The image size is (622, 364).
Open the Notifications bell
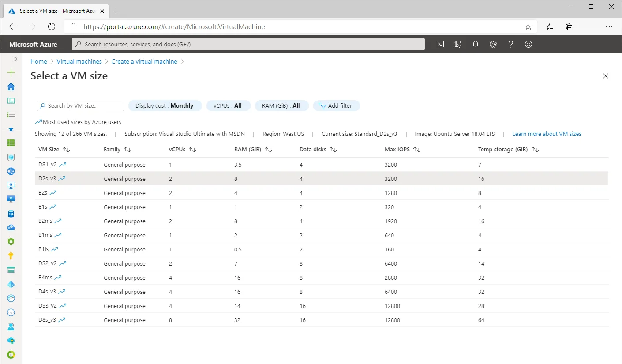(475, 44)
